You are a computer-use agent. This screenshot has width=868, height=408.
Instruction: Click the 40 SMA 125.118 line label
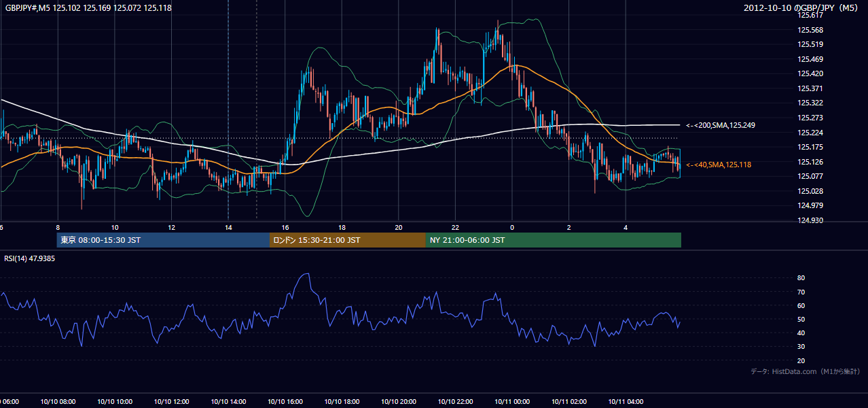point(719,165)
